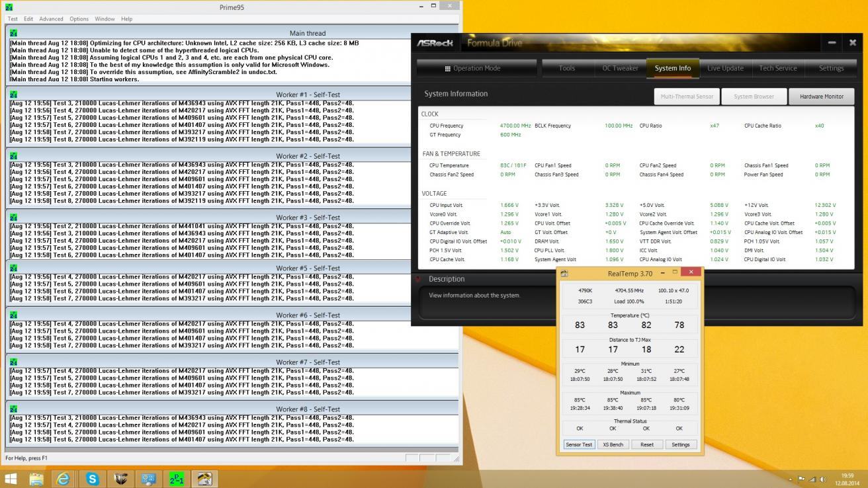Open the Options menu in Prime95
Viewport: 868px width, 488px height.
[x=79, y=19]
